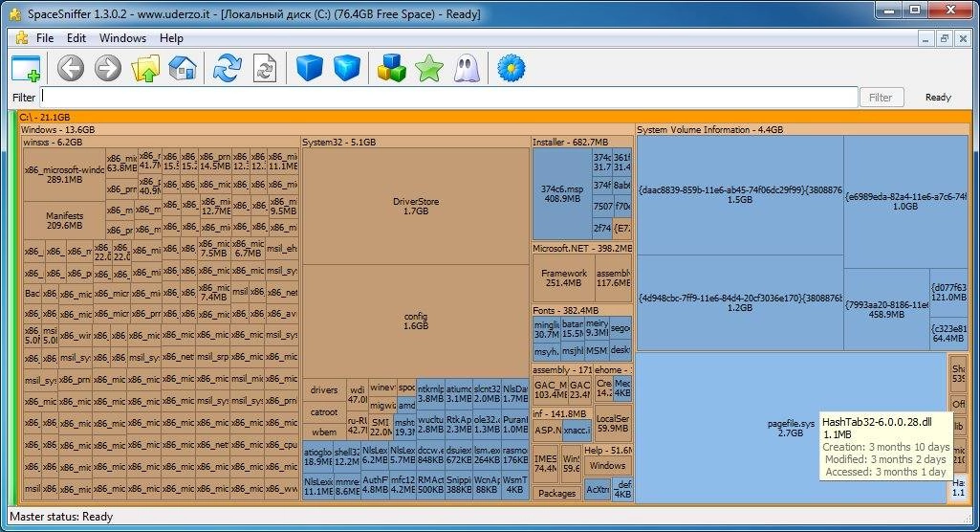Select the {d077f63 121.0MB block
980x532 pixels.
click(948, 292)
